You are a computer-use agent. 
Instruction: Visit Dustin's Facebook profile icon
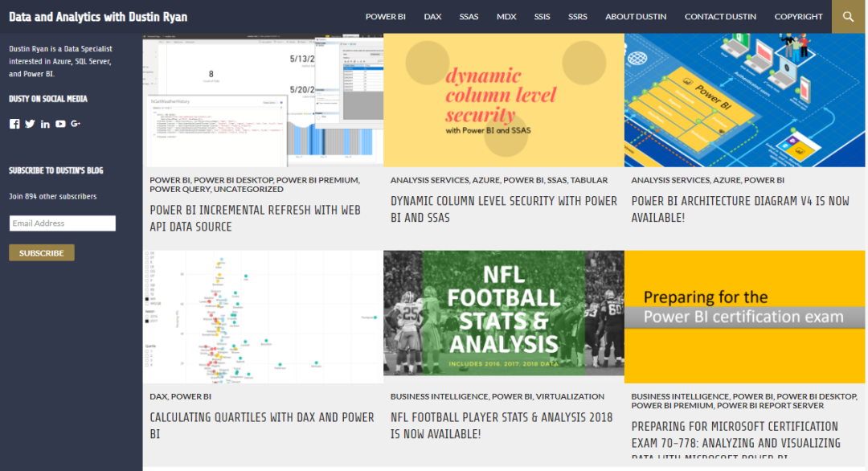click(x=14, y=124)
